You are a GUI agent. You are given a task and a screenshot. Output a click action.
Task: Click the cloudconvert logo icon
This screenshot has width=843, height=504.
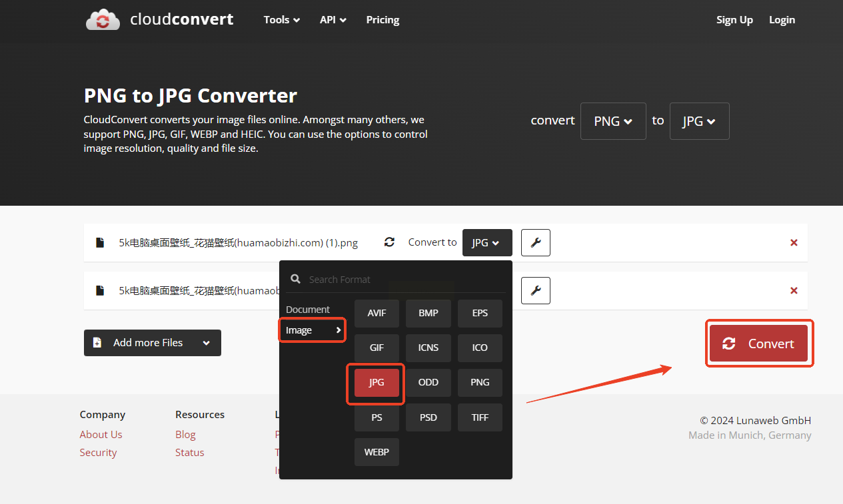103,20
